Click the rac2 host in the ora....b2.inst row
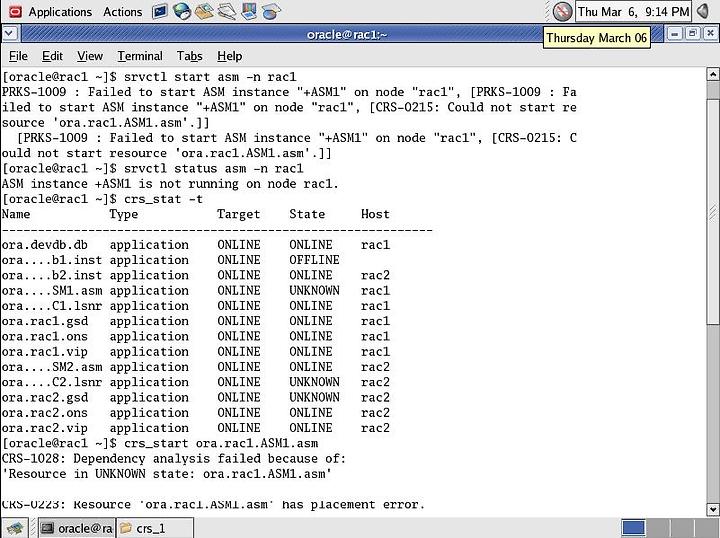The width and height of the screenshot is (720, 538). [375, 275]
